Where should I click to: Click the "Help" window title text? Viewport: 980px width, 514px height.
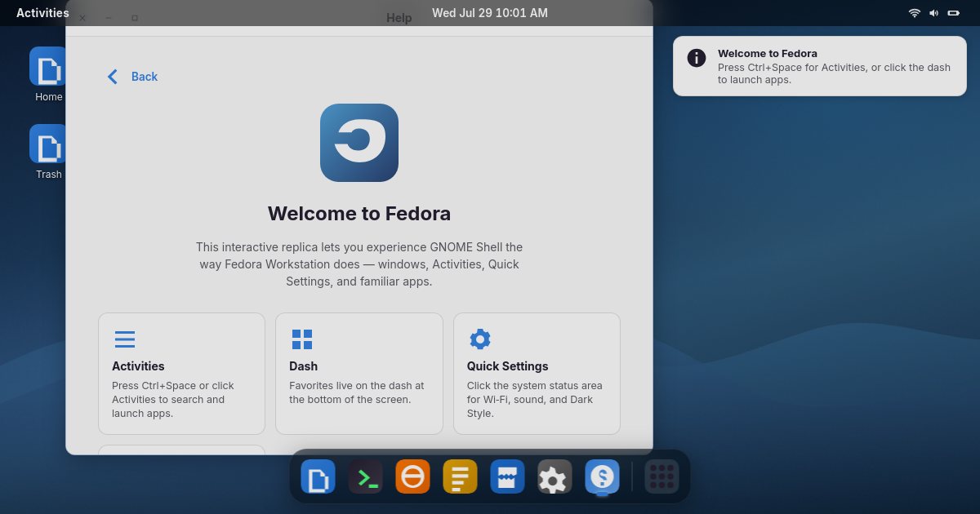[x=399, y=18]
